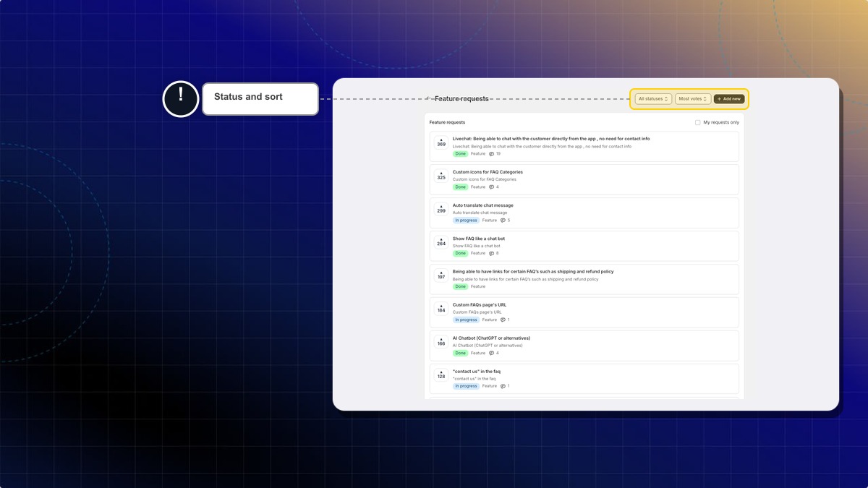Screen dimensions: 868x488
Task: Click the grey Livechat description line
Action: click(542, 147)
